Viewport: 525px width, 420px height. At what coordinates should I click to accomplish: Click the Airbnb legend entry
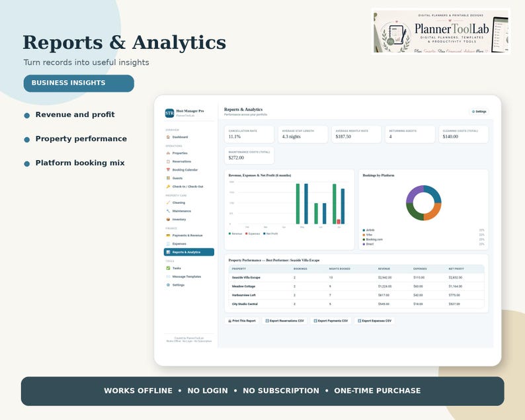click(369, 230)
